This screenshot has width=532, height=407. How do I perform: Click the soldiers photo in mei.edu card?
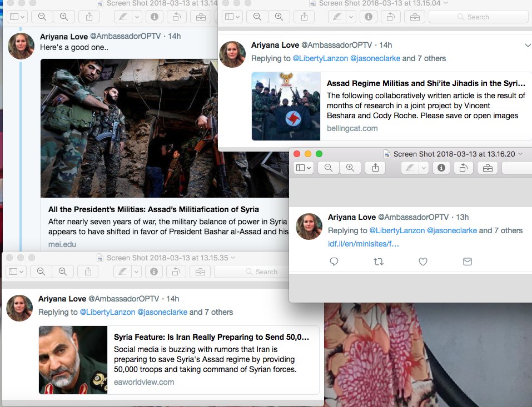coord(165,128)
